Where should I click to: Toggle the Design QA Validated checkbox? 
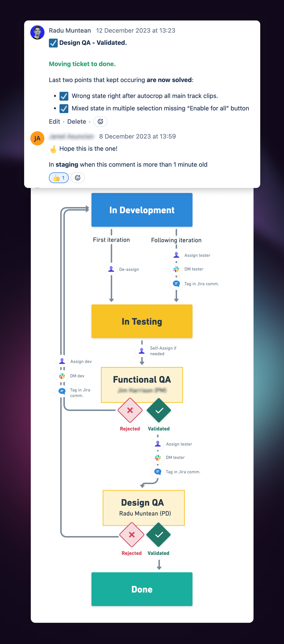point(53,43)
